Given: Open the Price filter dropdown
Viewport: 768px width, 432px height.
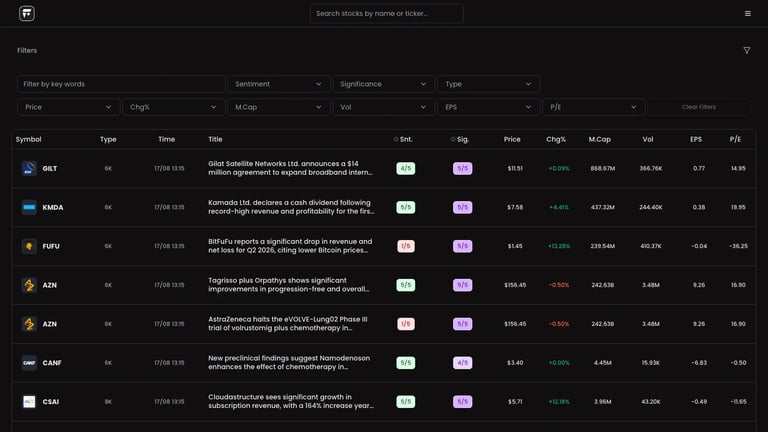Looking at the screenshot, I should [x=68, y=107].
